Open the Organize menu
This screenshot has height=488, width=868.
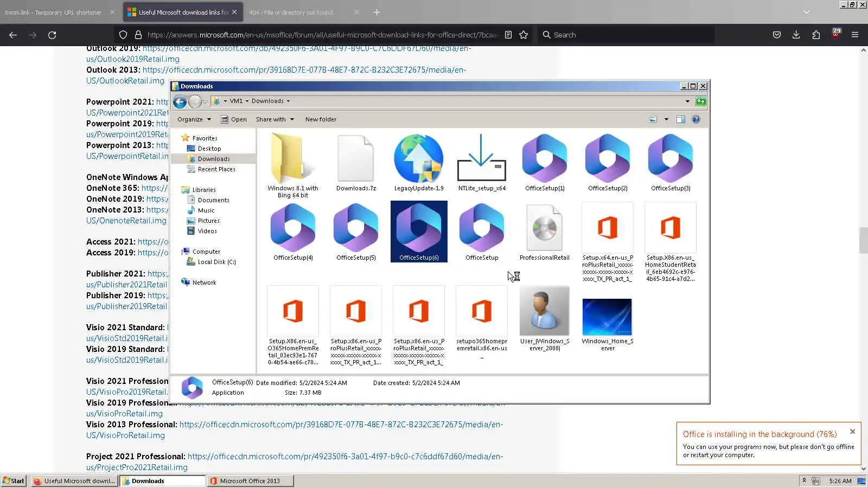click(194, 119)
